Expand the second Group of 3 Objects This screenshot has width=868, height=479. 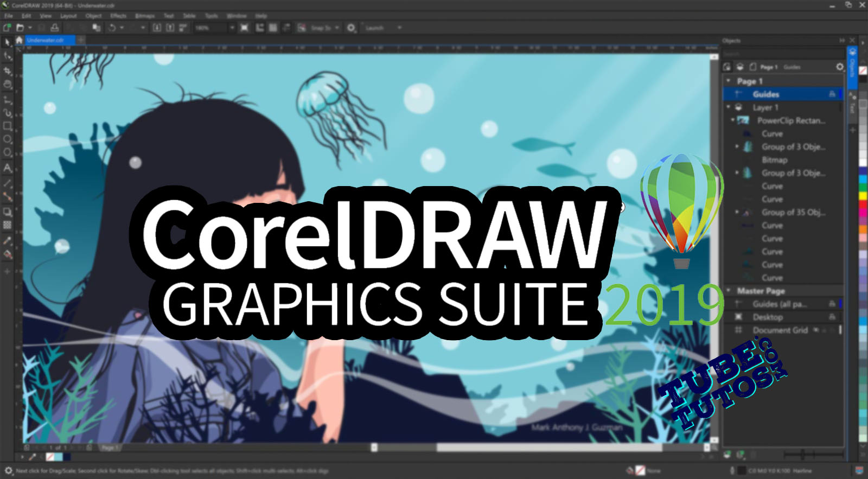[x=737, y=173]
